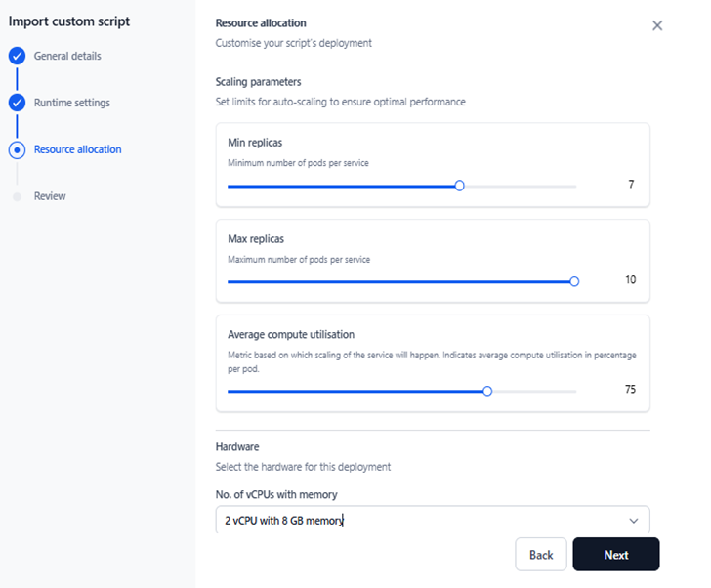The width and height of the screenshot is (711, 588).
Task: Click the General details checkmark icon
Action: pyautogui.click(x=17, y=56)
